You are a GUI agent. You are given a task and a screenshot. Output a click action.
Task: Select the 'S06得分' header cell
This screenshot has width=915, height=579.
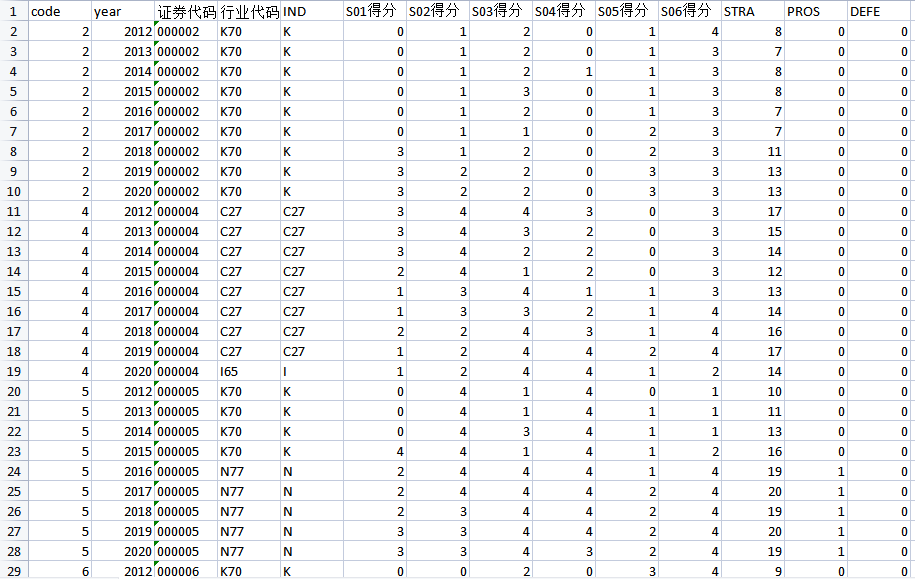click(x=690, y=11)
